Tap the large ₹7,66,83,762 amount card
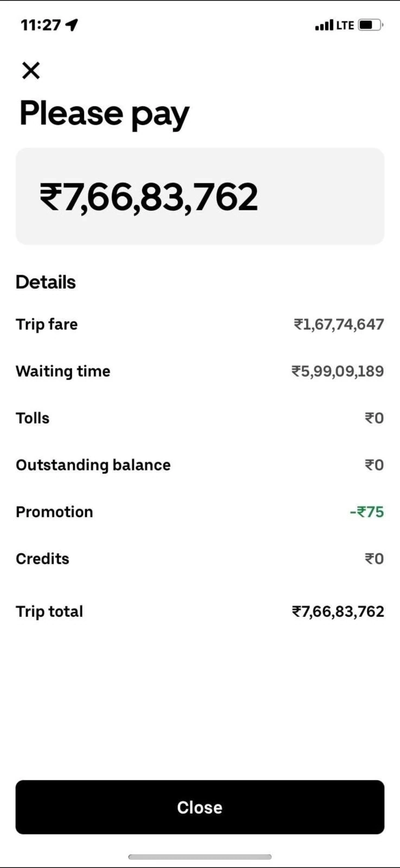The image size is (400, 868). click(x=199, y=196)
